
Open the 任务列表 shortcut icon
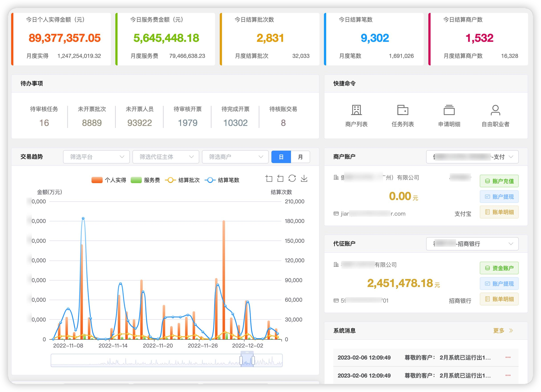403,110
